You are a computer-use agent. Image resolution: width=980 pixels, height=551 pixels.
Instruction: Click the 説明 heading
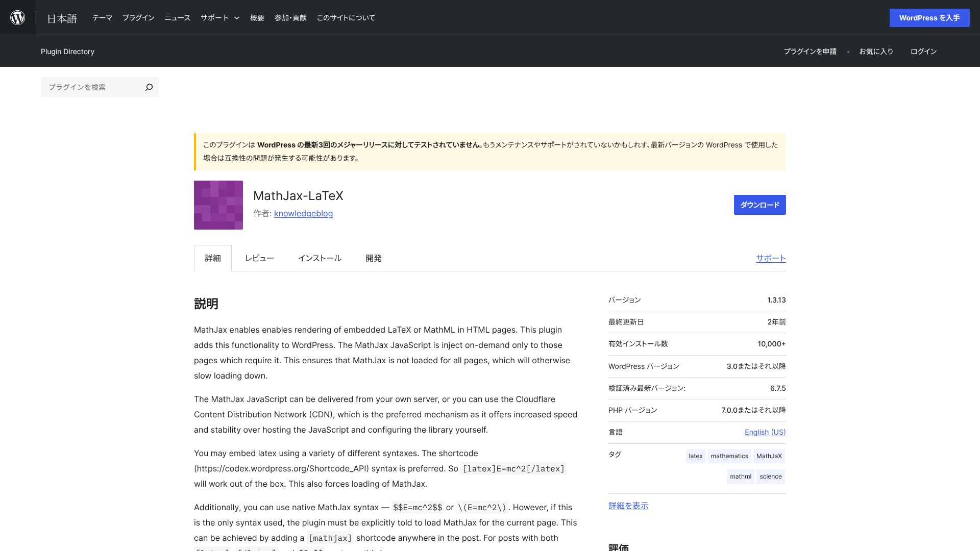206,304
